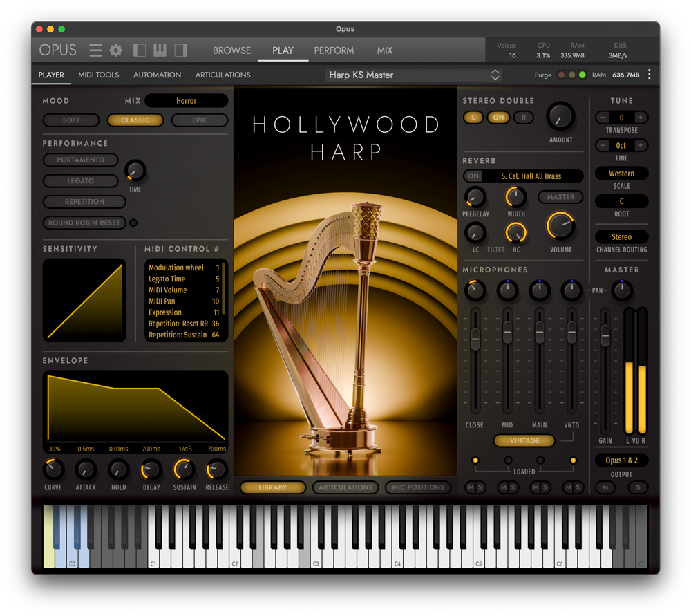691x616 pixels.
Task: Open the MIDI TOOLS tab
Action: point(98,75)
